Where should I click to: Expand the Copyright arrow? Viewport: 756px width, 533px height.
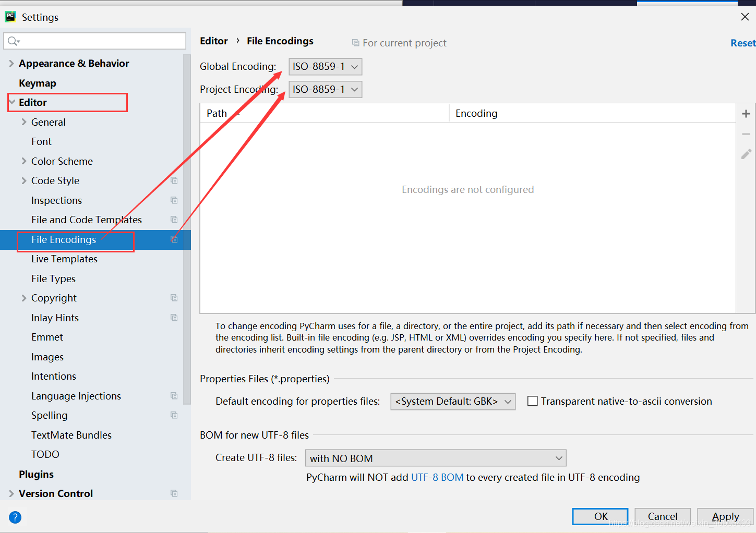(x=24, y=298)
